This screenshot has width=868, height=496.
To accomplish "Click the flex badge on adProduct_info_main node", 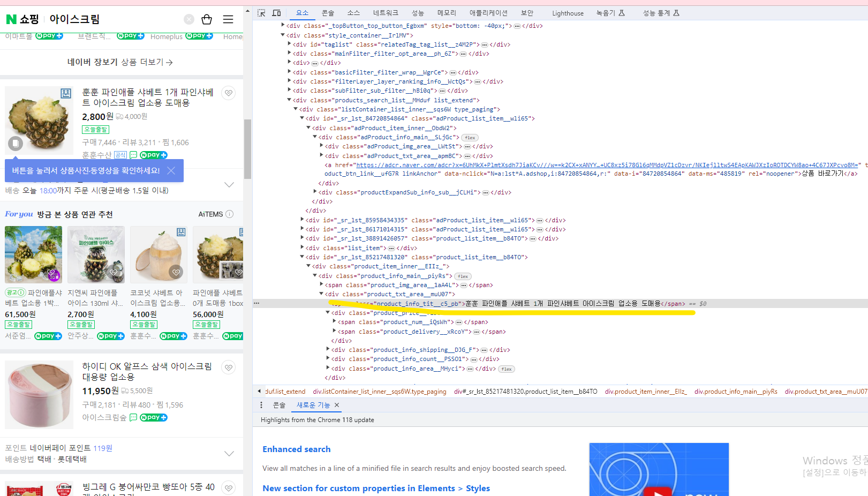I will (470, 138).
